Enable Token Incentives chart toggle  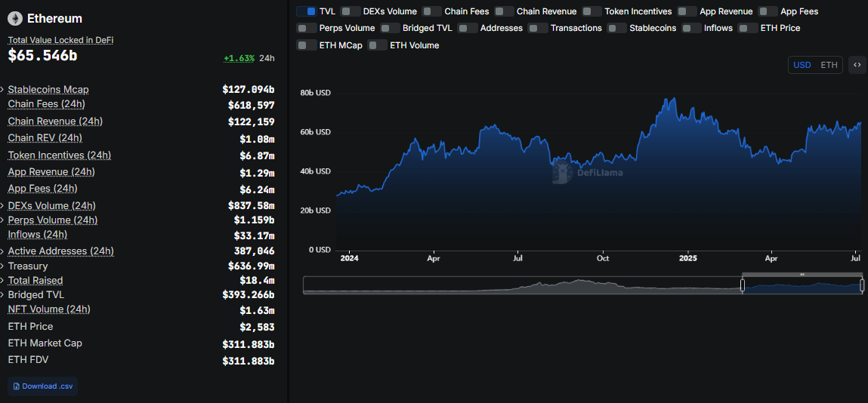pyautogui.click(x=592, y=11)
